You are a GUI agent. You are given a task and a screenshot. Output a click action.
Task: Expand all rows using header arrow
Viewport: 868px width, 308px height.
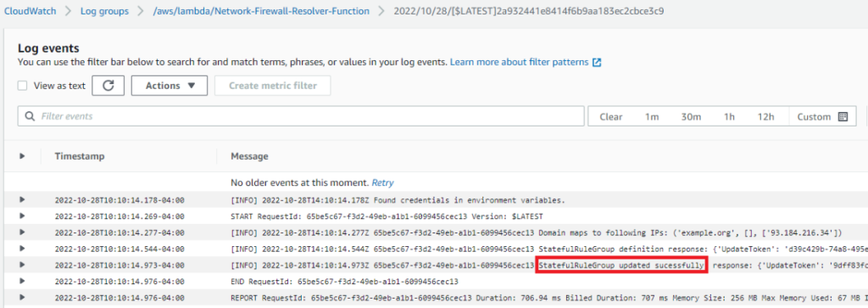[22, 156]
